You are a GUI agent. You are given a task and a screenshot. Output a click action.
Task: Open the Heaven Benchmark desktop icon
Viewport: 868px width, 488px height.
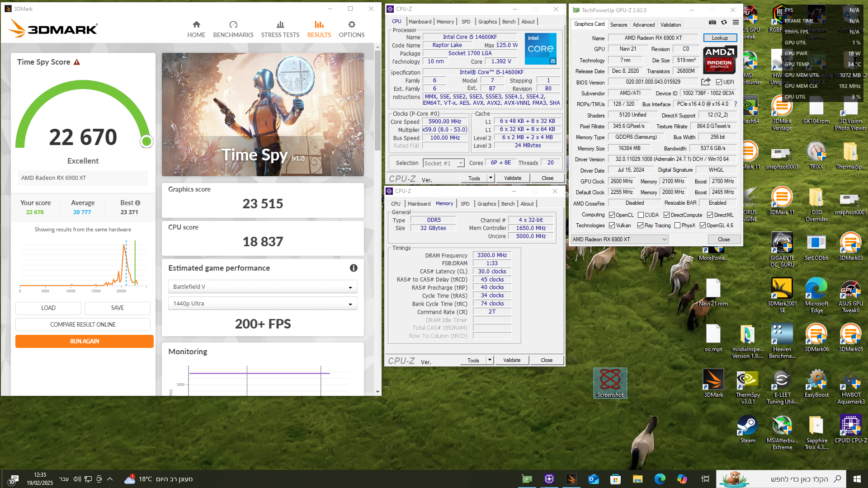(782, 341)
